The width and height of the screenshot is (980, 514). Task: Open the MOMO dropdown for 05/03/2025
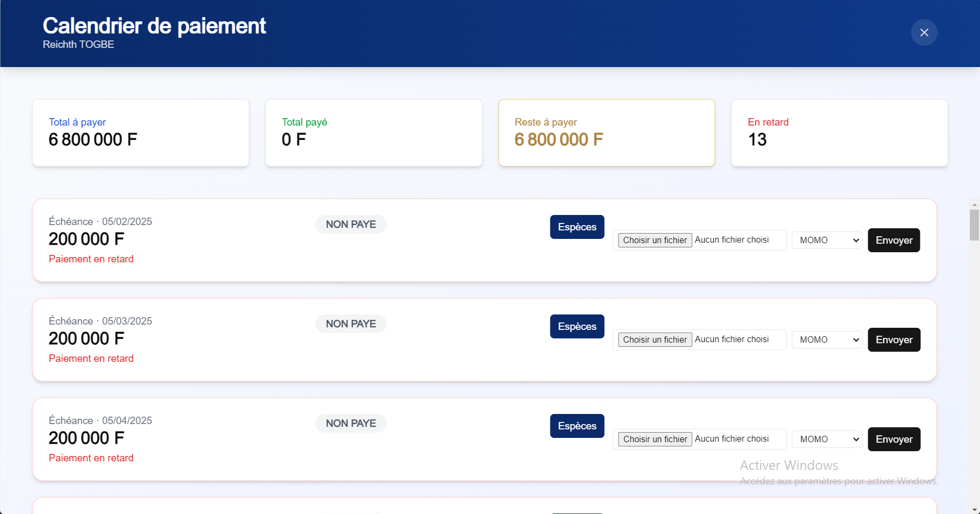point(827,340)
